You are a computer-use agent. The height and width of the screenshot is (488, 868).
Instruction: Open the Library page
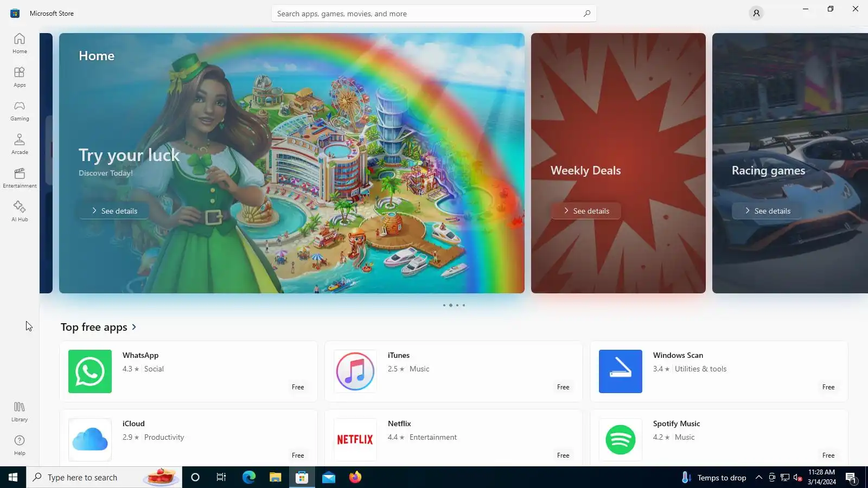pos(20,412)
